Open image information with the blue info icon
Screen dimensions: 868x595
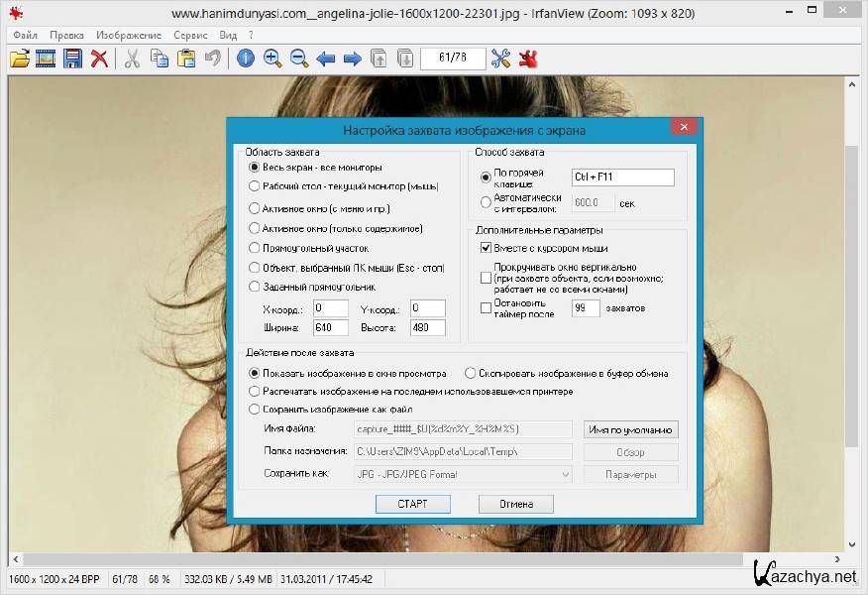(x=246, y=59)
